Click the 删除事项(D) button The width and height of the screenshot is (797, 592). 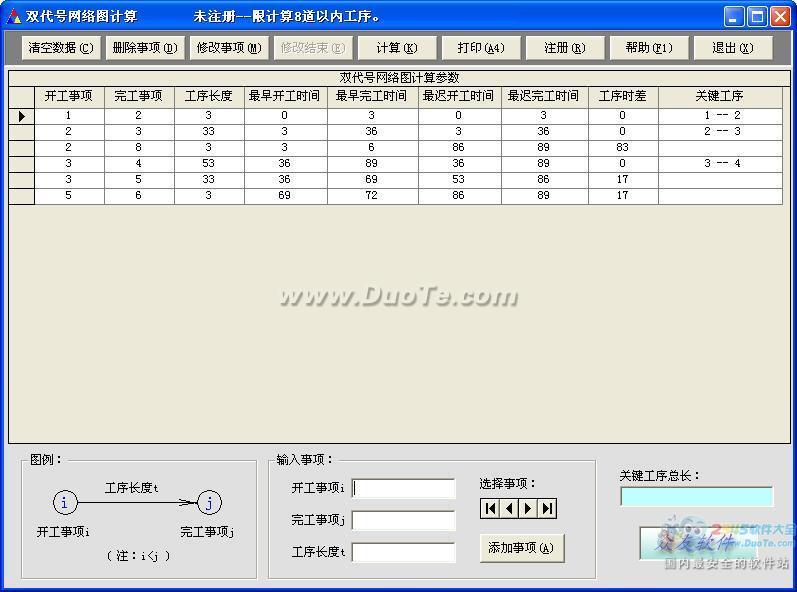point(145,48)
